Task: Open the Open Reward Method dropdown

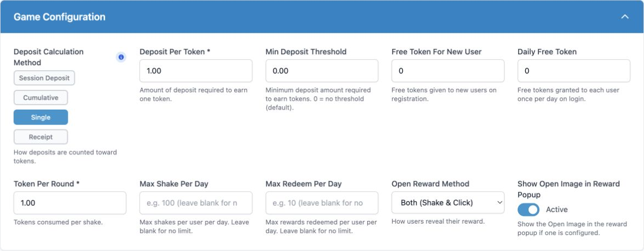Action: tap(448, 202)
